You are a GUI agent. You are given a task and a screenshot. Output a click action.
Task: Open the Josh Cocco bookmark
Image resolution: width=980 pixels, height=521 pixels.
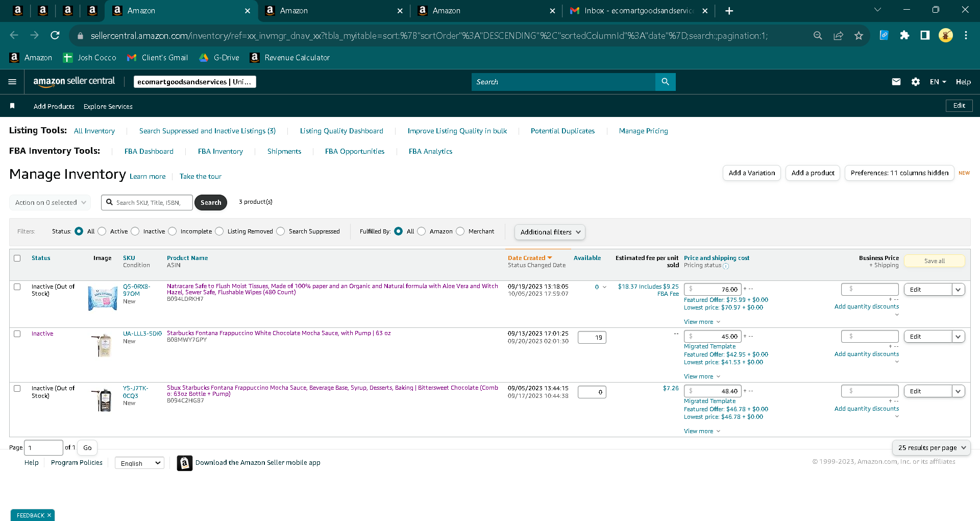(x=90, y=58)
